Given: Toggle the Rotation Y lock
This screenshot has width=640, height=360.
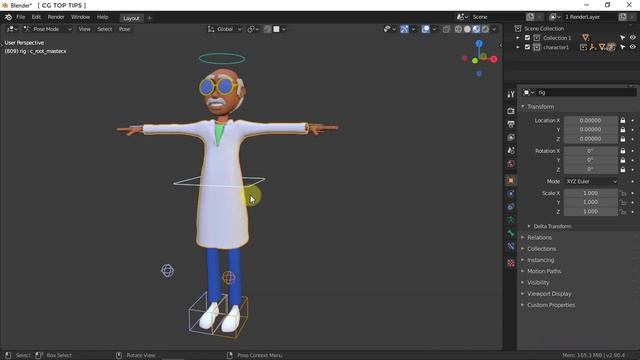Looking at the screenshot, I should click(x=622, y=160).
